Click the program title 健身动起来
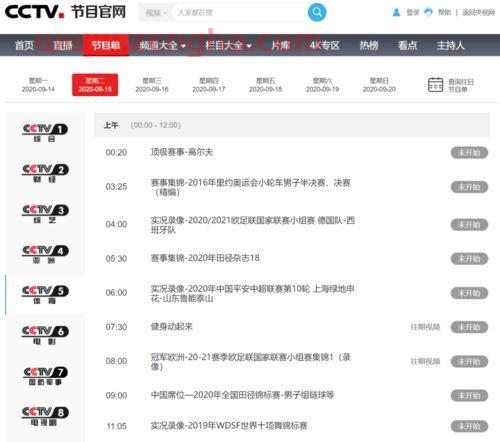Viewport: 500px width, 442px height. [172, 326]
